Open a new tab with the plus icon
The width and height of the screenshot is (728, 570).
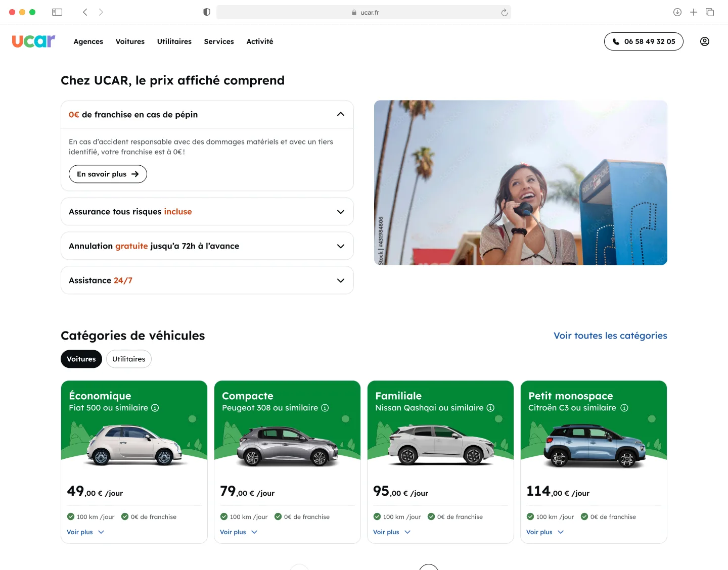(x=694, y=12)
